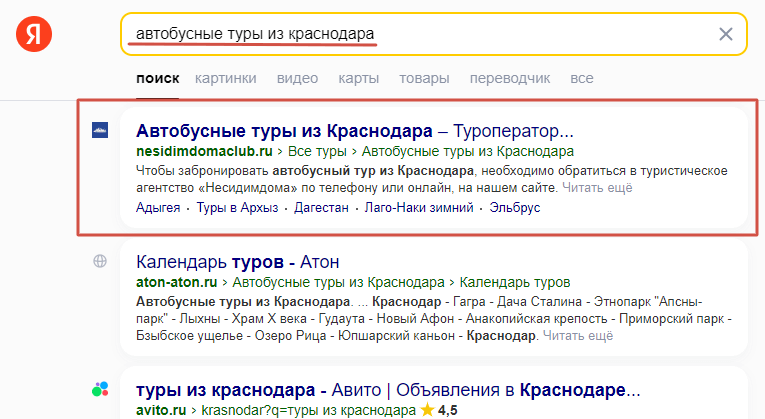Viewport: 765px width, 419px height.
Task: Open the 'Адыгея' sitelink
Action: click(x=158, y=208)
